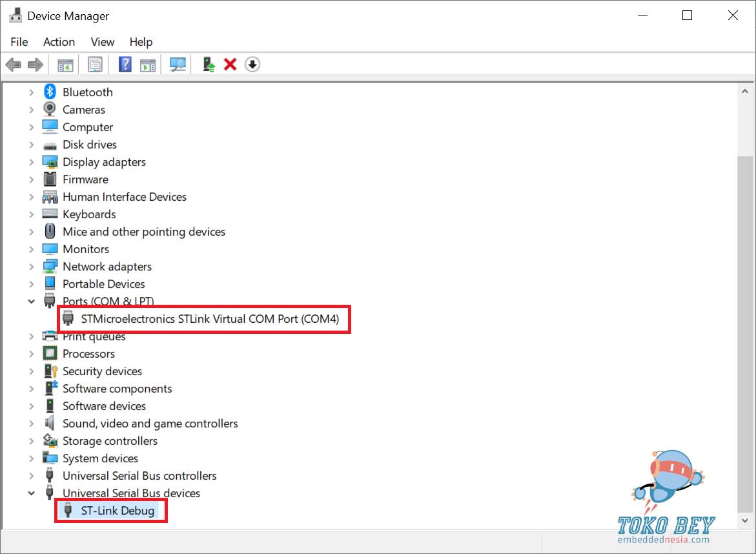Screen dimensions: 756x554
Task: Click the vertical scrollbar thumb
Action: pos(745,334)
